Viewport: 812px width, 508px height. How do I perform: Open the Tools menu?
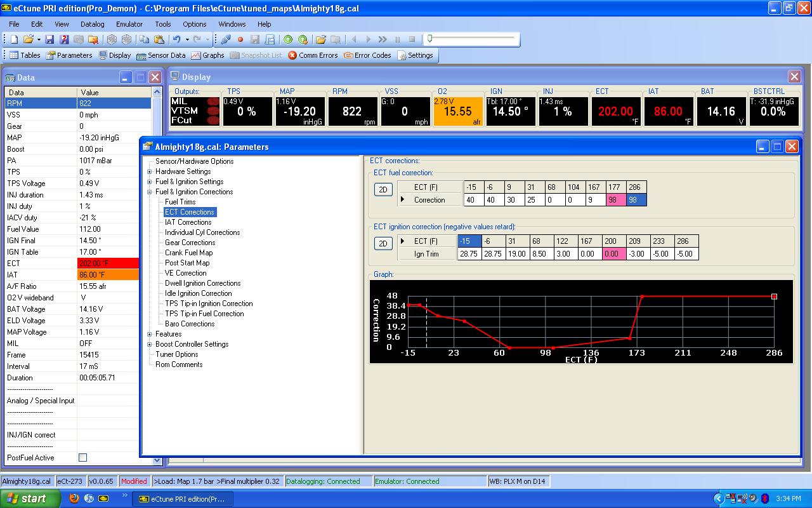pyautogui.click(x=163, y=24)
